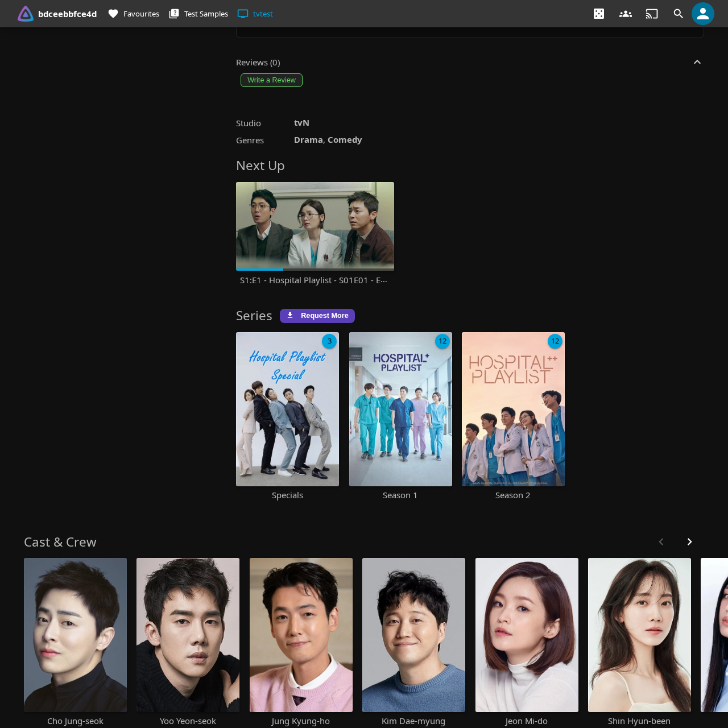This screenshot has width=728, height=728.
Task: Open Jeon Mi-do's cast photo
Action: pos(527,635)
